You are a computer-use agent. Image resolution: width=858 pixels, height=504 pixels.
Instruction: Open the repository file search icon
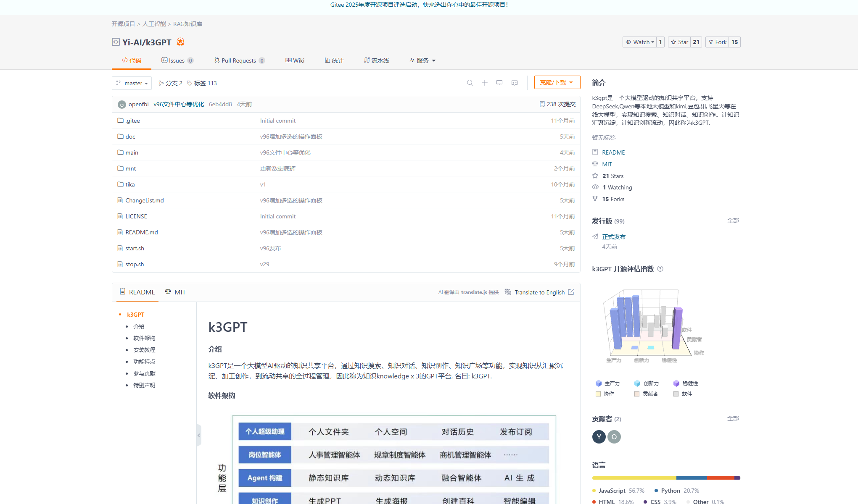click(470, 83)
